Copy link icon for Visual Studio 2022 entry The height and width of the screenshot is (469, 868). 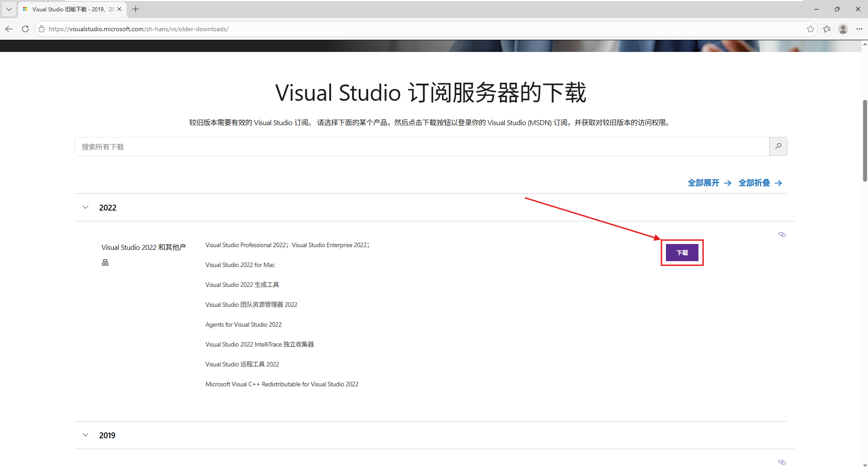tap(782, 234)
